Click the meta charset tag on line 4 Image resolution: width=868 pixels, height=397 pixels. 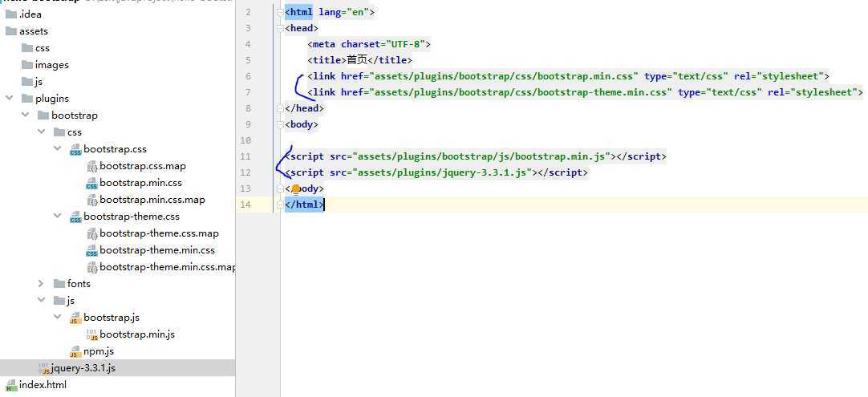(369, 44)
